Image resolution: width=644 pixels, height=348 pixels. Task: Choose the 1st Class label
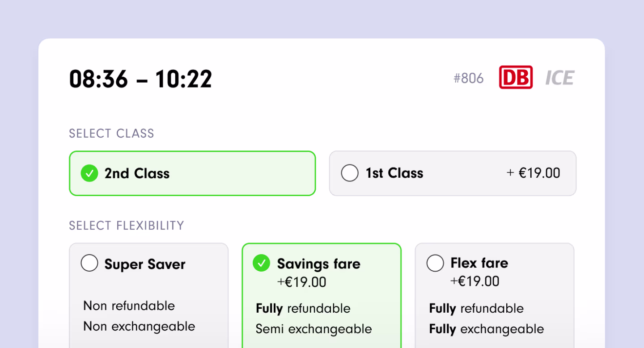pos(394,173)
